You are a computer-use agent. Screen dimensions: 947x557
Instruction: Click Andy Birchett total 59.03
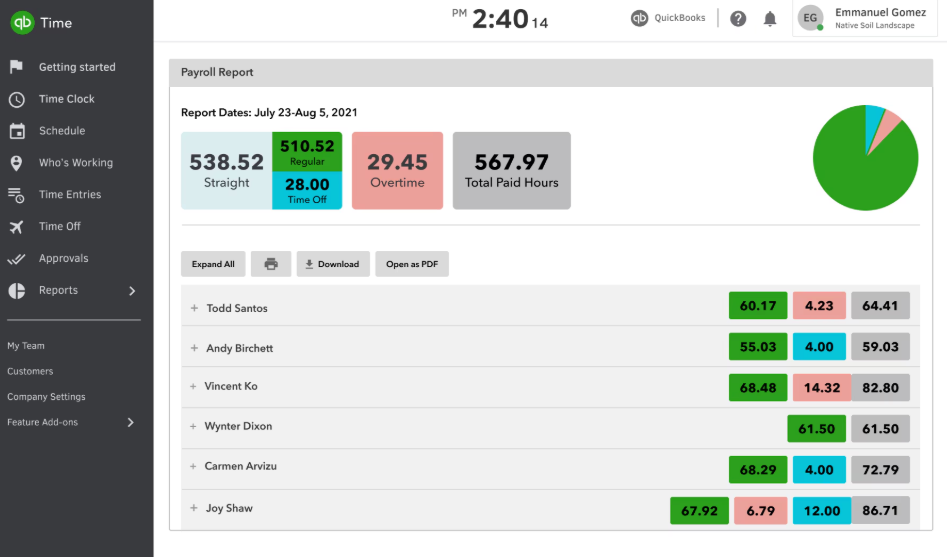(x=880, y=347)
